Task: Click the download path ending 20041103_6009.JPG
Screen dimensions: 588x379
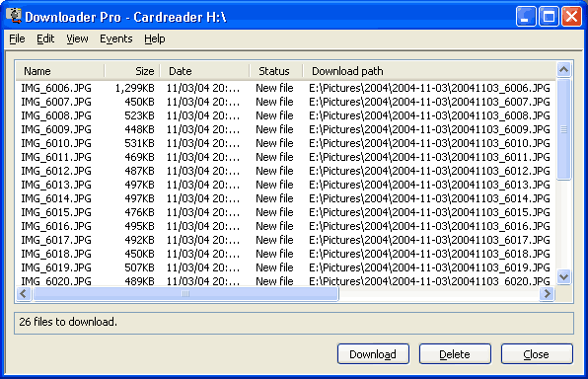Action: (x=429, y=129)
